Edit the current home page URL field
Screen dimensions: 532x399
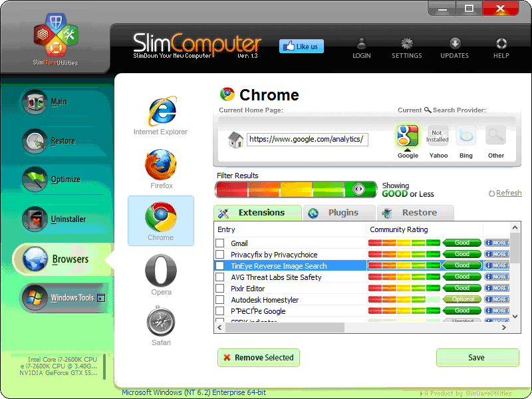tap(307, 140)
